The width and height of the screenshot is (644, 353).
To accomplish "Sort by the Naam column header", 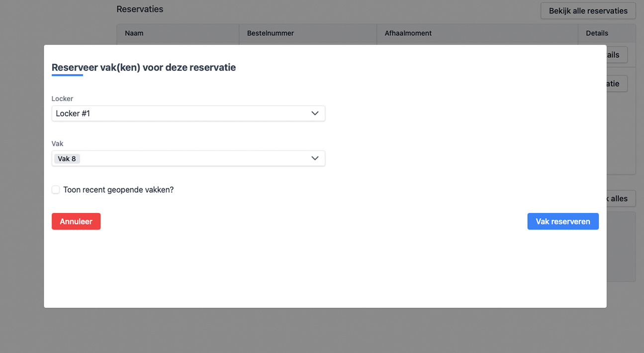I will coord(134,33).
